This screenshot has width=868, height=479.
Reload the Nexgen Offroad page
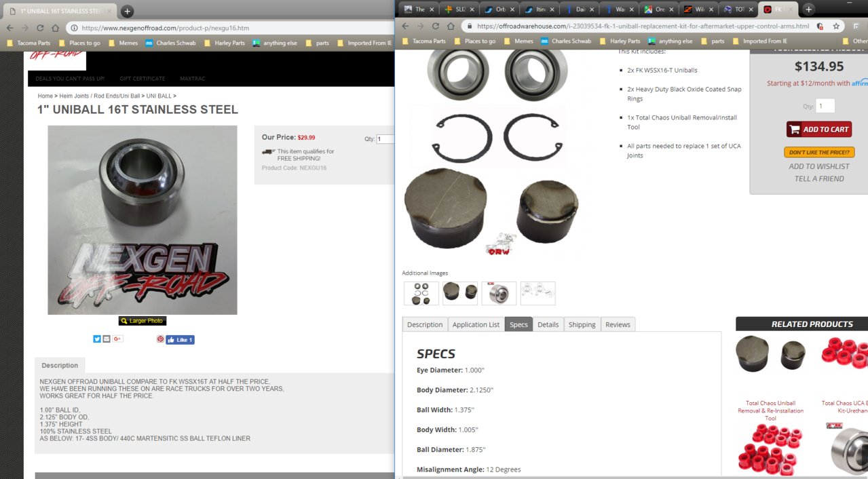pyautogui.click(x=40, y=28)
